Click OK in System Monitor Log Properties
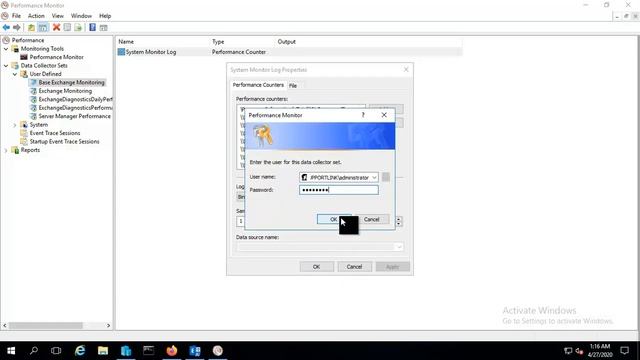The image size is (640, 360). point(316,267)
